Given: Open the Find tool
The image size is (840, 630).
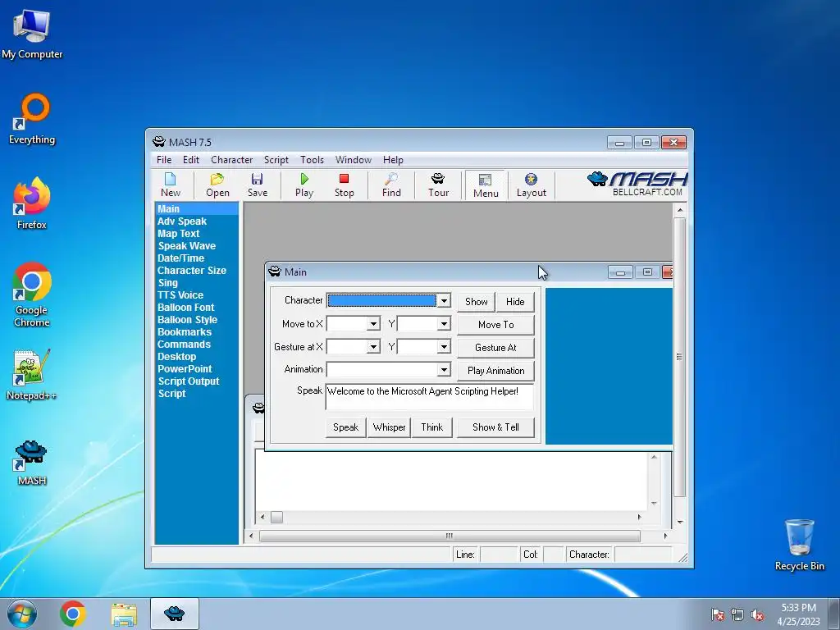Looking at the screenshot, I should [x=391, y=185].
